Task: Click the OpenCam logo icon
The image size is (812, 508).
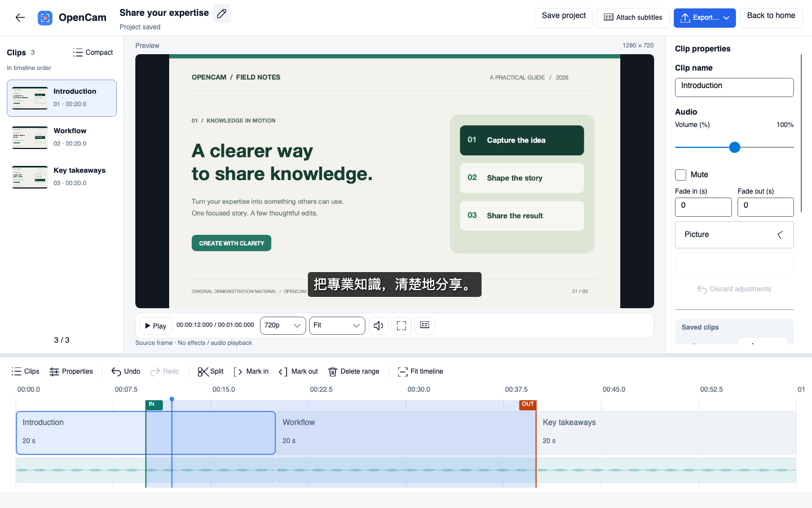Action: click(x=45, y=18)
